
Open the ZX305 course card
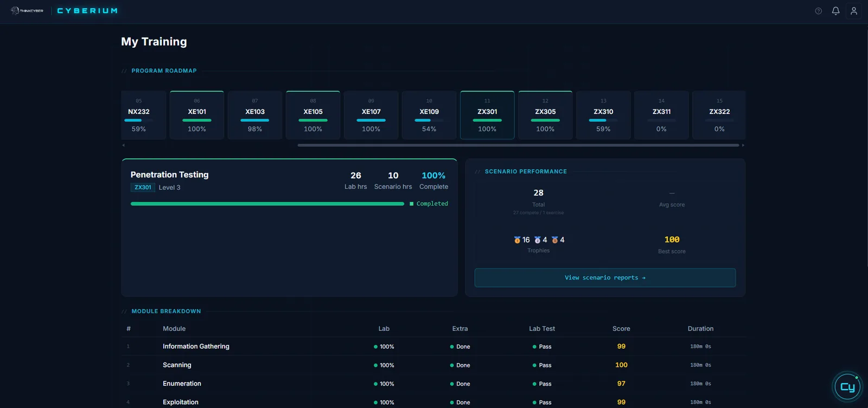pos(545,115)
